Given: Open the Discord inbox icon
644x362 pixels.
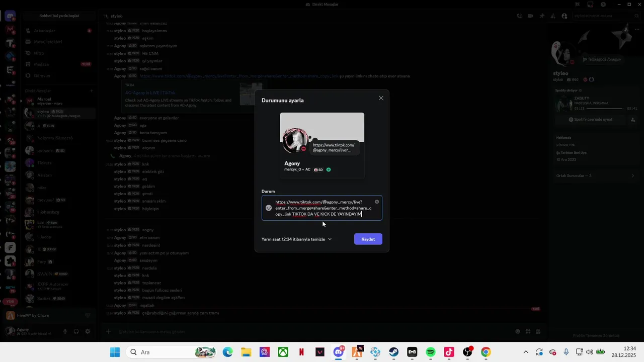Looking at the screenshot, I should tap(591, 5).
